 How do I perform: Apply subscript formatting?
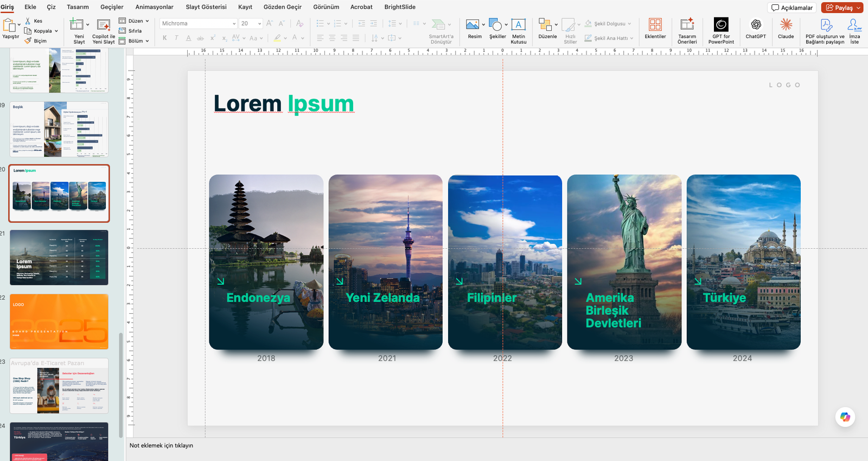pos(225,38)
